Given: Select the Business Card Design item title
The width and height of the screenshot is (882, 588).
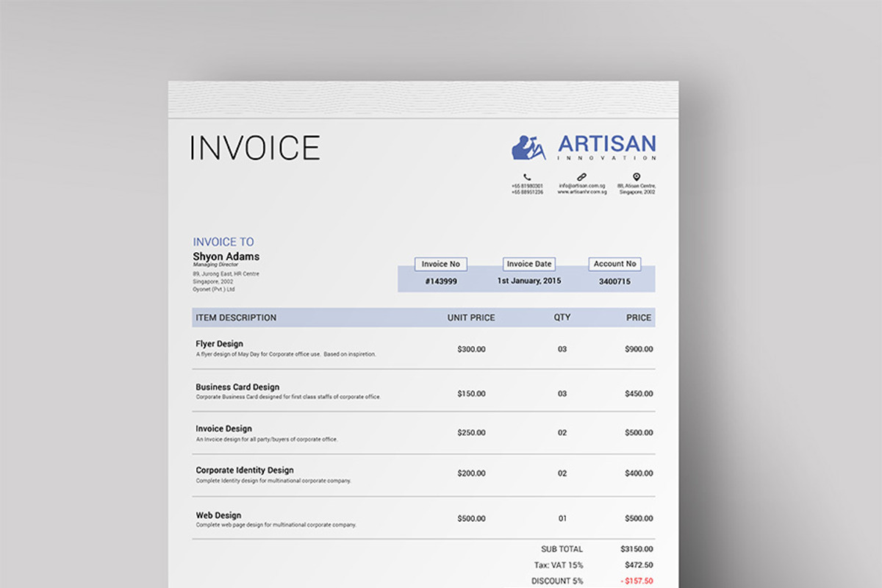Looking at the screenshot, I should click(x=237, y=387).
